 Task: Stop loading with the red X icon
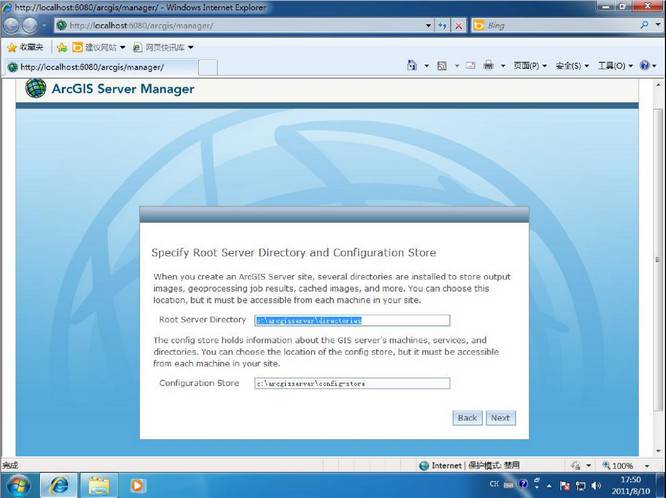click(x=459, y=26)
